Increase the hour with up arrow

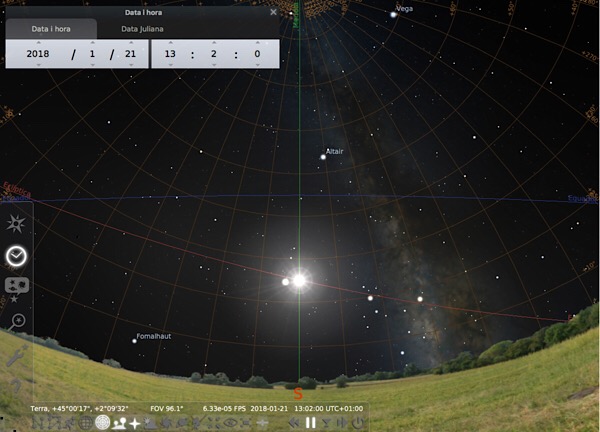(170, 43)
